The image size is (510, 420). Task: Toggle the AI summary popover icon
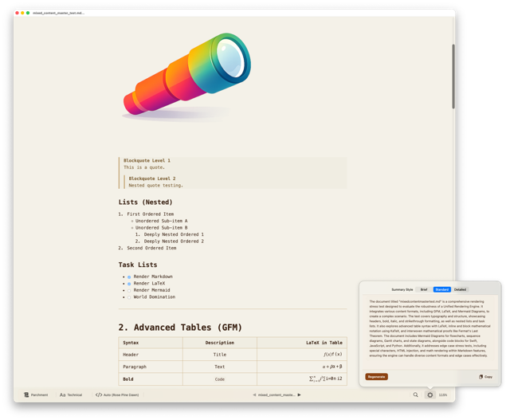430,394
